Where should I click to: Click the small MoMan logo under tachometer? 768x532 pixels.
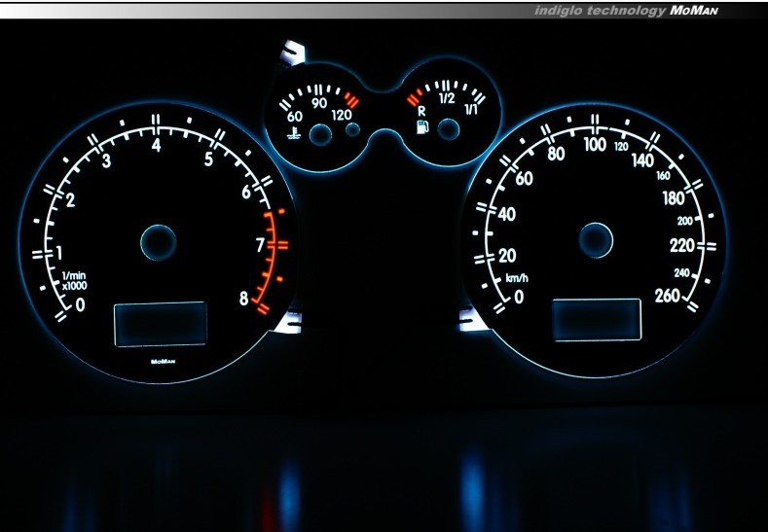pyautogui.click(x=162, y=361)
